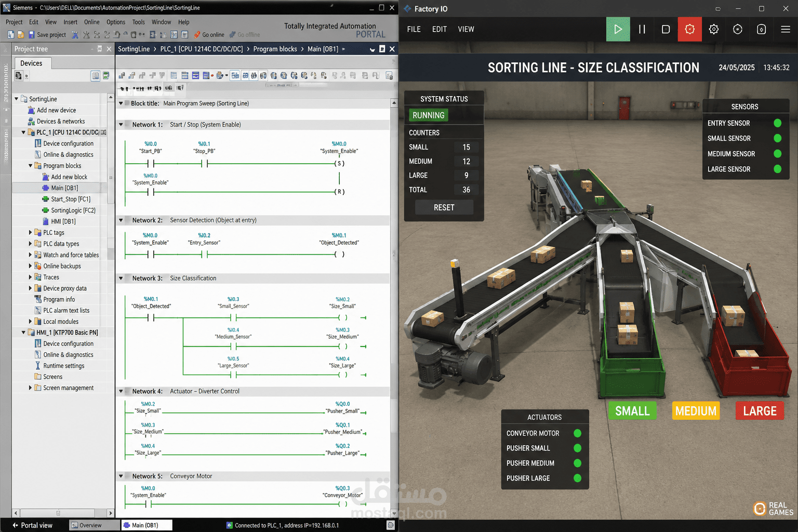Expand Watch and force tables folder
This screenshot has height=532, width=798.
tap(30, 255)
